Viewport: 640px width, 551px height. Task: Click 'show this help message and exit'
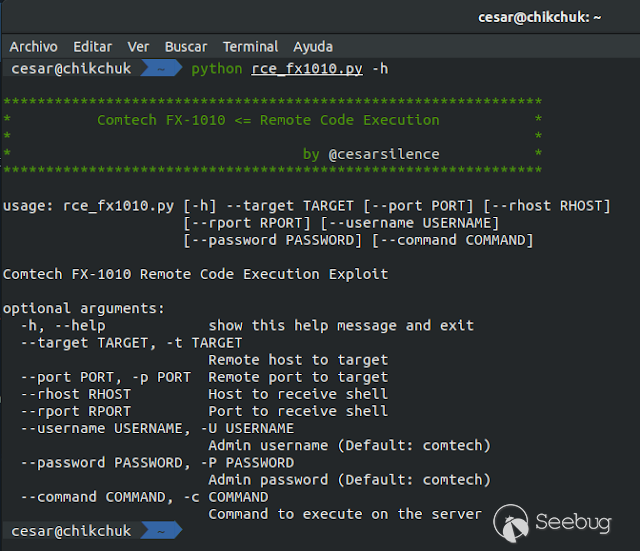click(341, 326)
